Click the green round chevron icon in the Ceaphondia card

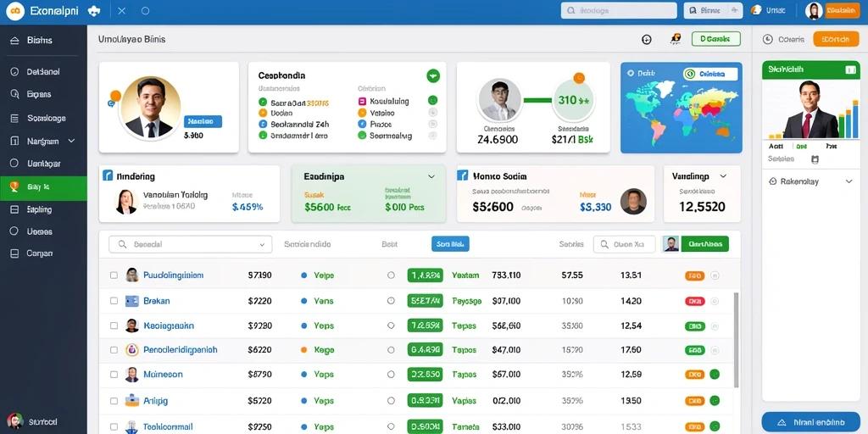tap(433, 75)
